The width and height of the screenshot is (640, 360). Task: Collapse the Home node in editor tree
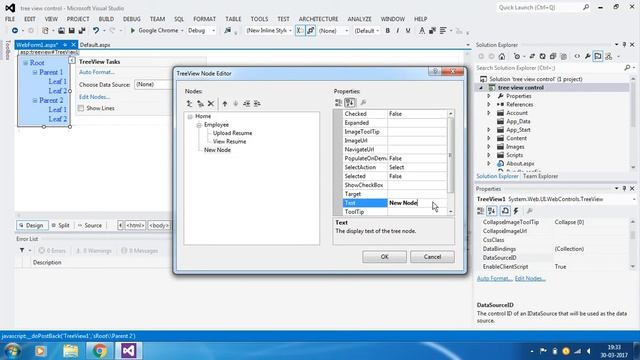click(190, 116)
